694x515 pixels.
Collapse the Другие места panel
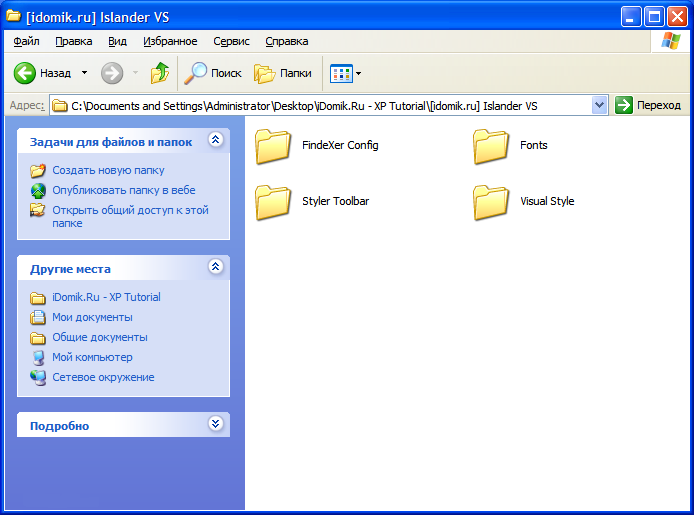tap(216, 267)
